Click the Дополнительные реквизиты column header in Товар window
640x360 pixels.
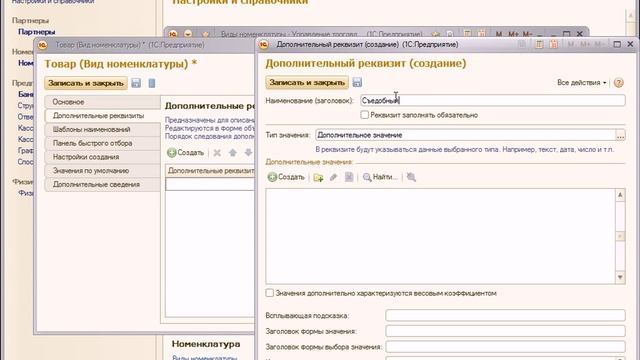pos(210,171)
